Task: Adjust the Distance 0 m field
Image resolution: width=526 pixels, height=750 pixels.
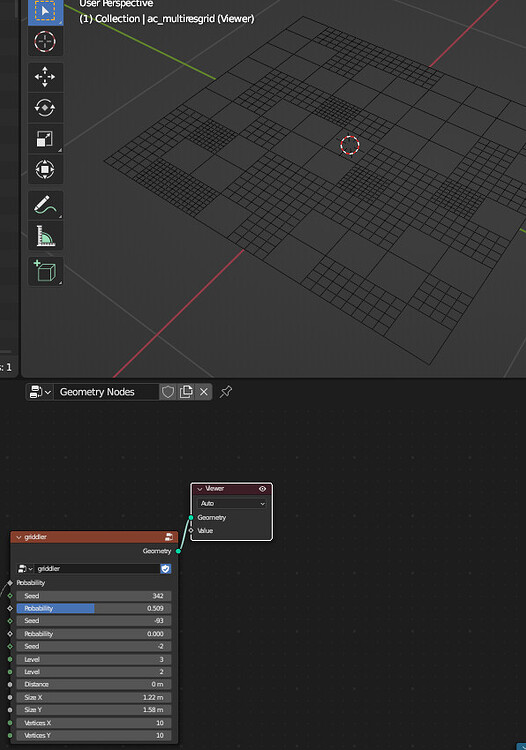Action: tap(94, 684)
